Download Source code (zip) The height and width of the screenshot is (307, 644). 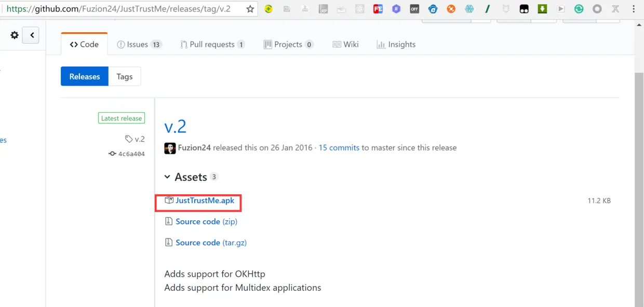click(206, 221)
